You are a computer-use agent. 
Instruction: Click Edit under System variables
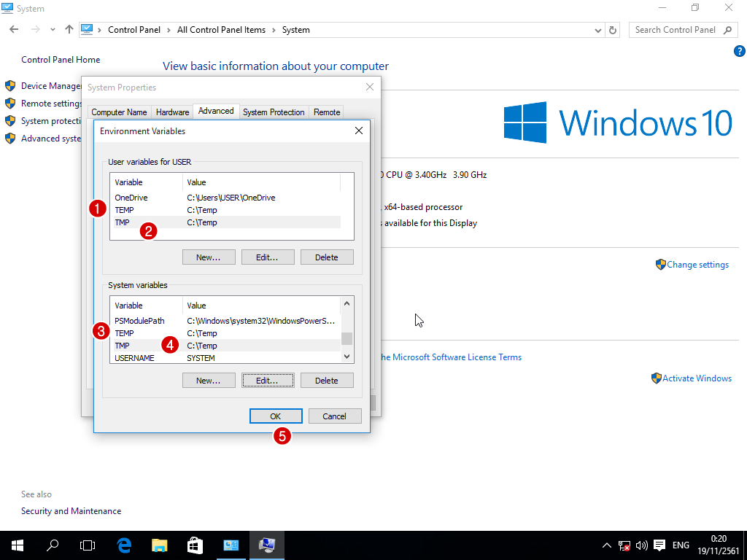[268, 381]
